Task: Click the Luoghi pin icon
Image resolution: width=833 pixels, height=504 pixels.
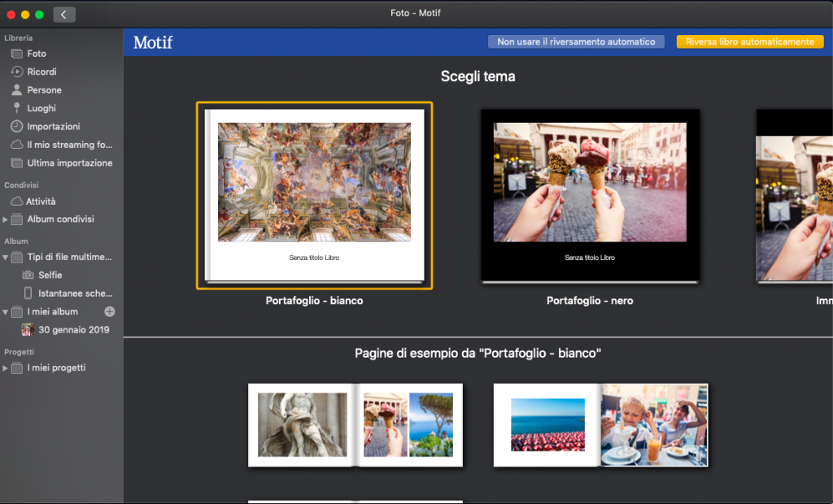Action: 17,108
